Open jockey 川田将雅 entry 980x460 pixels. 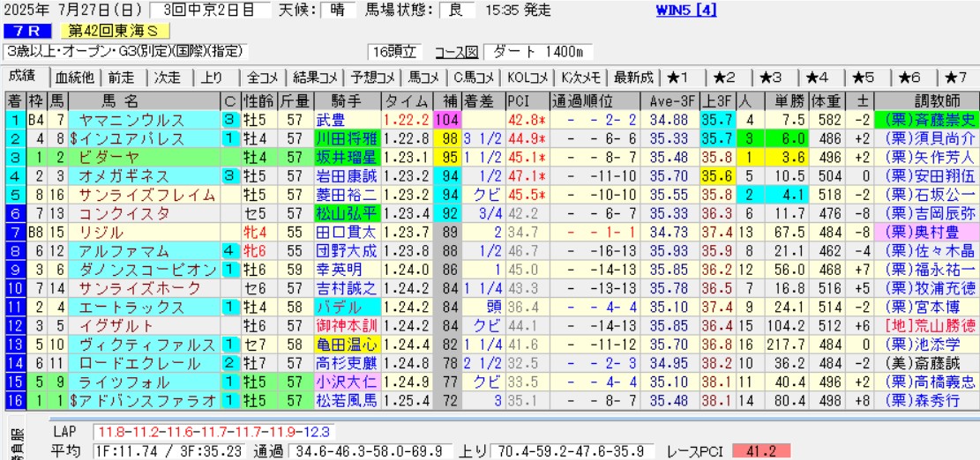click(347, 138)
